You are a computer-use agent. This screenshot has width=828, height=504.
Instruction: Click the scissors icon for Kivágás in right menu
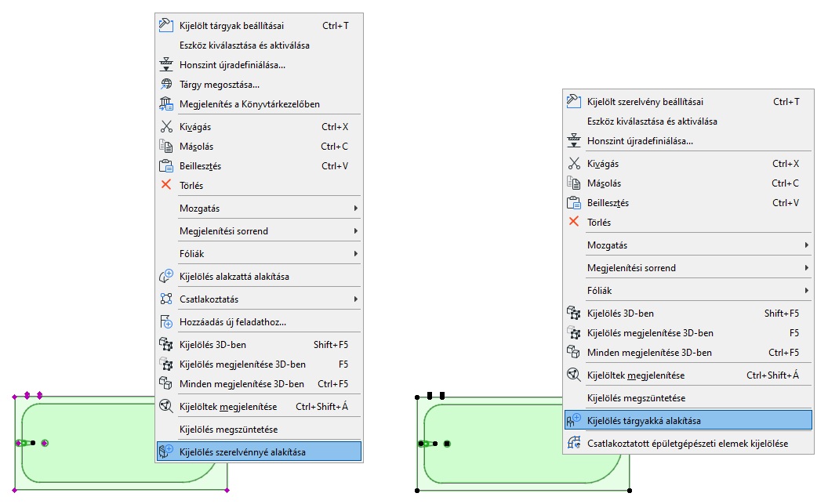[573, 164]
